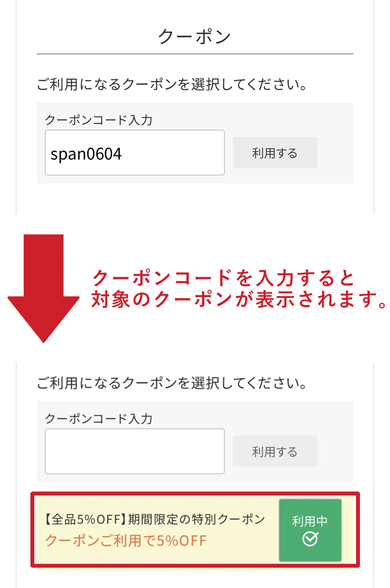
Task: Focus the coupon code field containing span0604
Action: [x=135, y=153]
